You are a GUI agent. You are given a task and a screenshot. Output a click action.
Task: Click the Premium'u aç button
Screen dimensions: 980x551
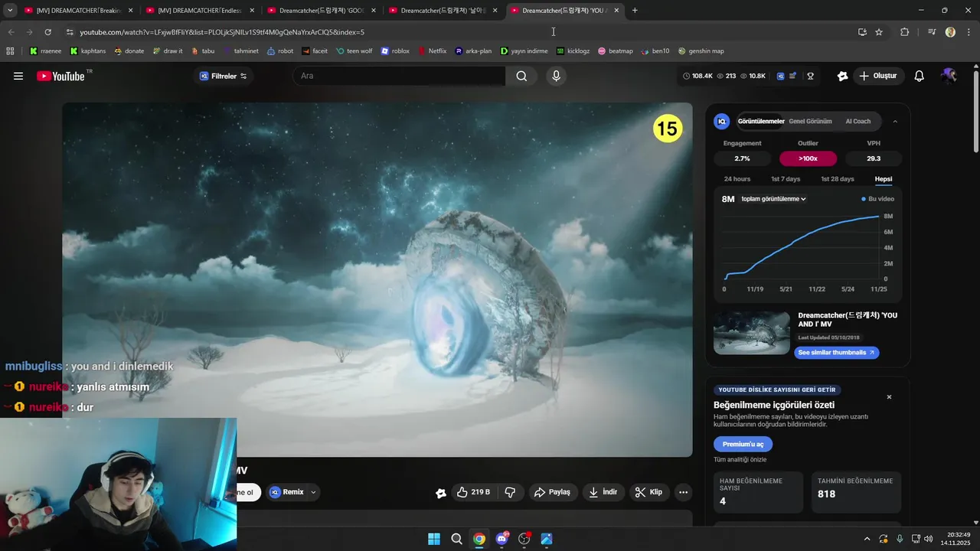(743, 444)
